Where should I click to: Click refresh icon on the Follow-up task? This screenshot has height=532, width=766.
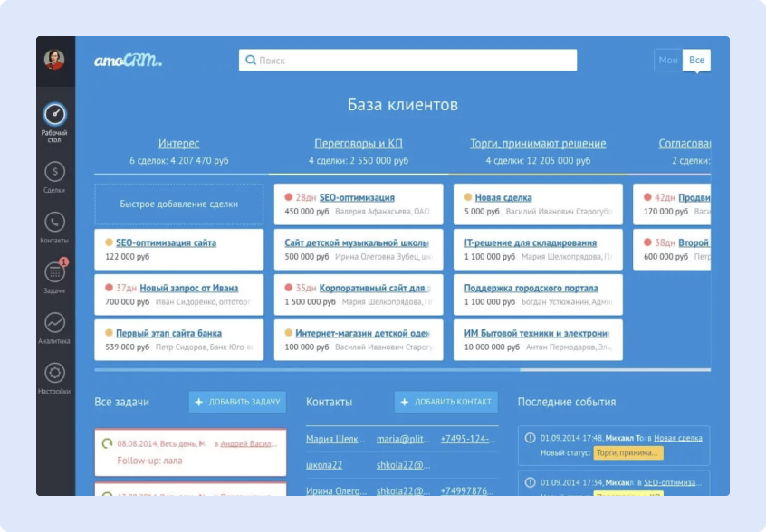click(107, 443)
